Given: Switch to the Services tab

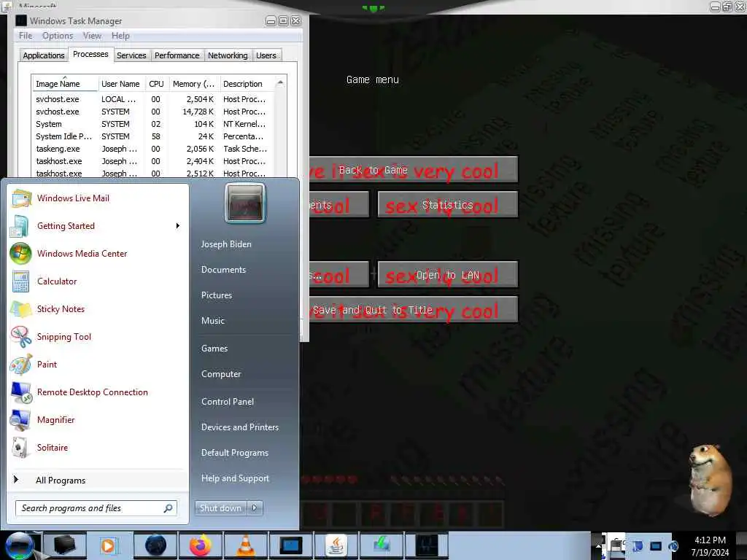Looking at the screenshot, I should click(131, 55).
